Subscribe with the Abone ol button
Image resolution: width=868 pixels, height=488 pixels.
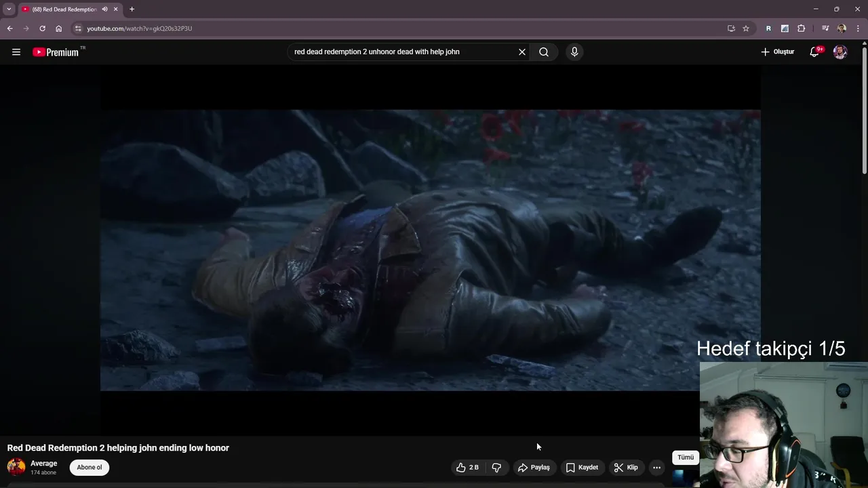[90, 467]
